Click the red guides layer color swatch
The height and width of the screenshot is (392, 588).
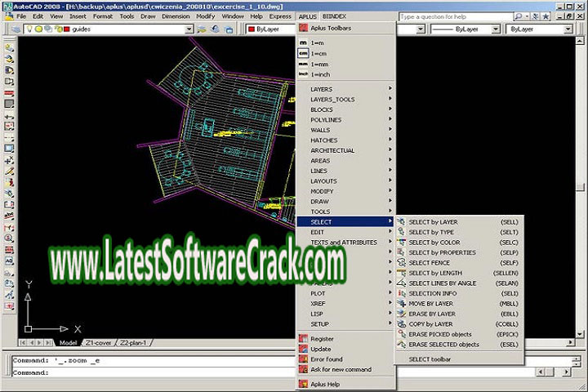coord(67,29)
